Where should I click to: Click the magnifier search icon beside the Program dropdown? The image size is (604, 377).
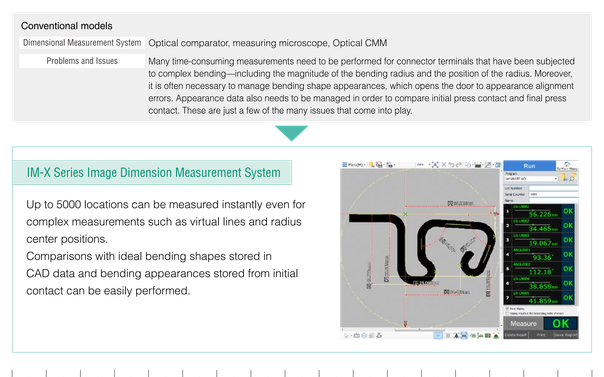(573, 177)
